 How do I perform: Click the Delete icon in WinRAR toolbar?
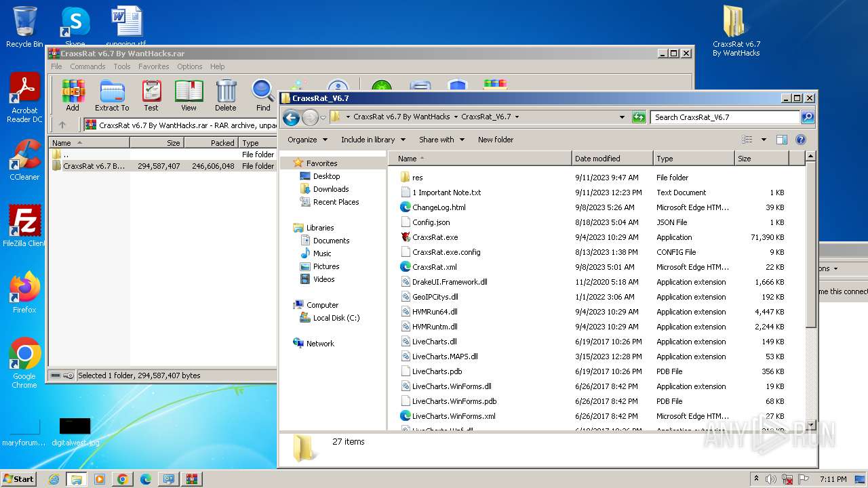click(226, 96)
